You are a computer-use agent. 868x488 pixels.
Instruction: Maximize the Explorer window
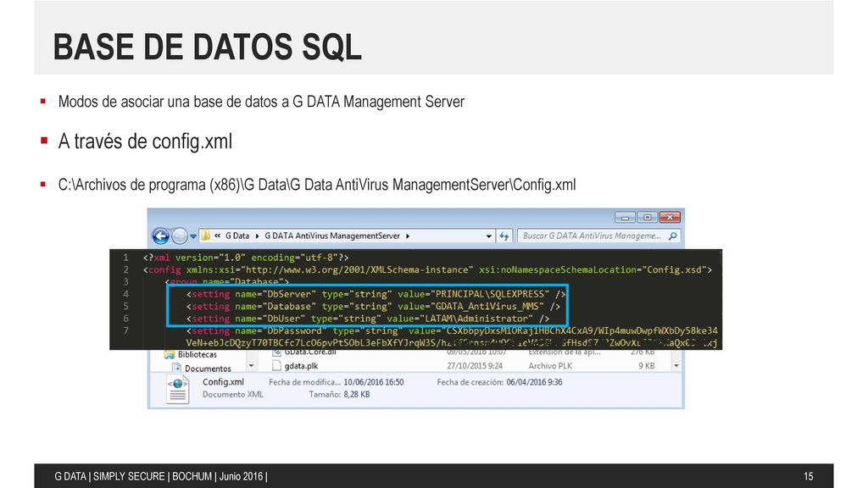[x=647, y=218]
